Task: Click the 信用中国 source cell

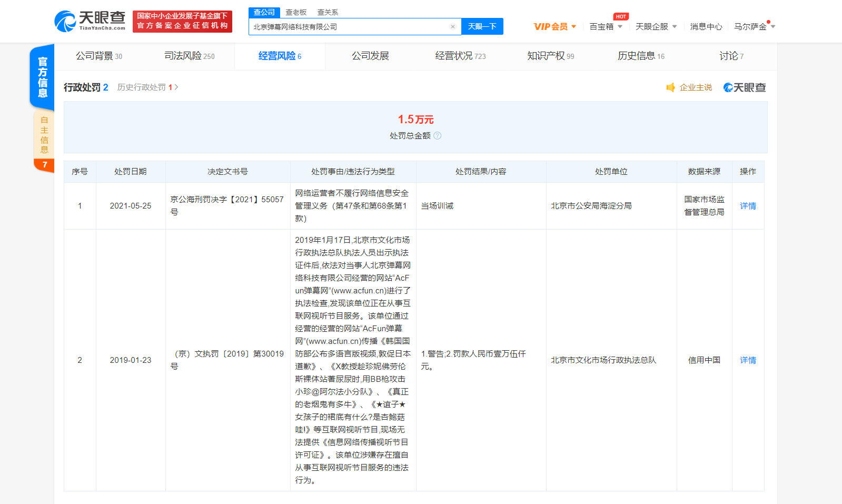Action: [704, 360]
